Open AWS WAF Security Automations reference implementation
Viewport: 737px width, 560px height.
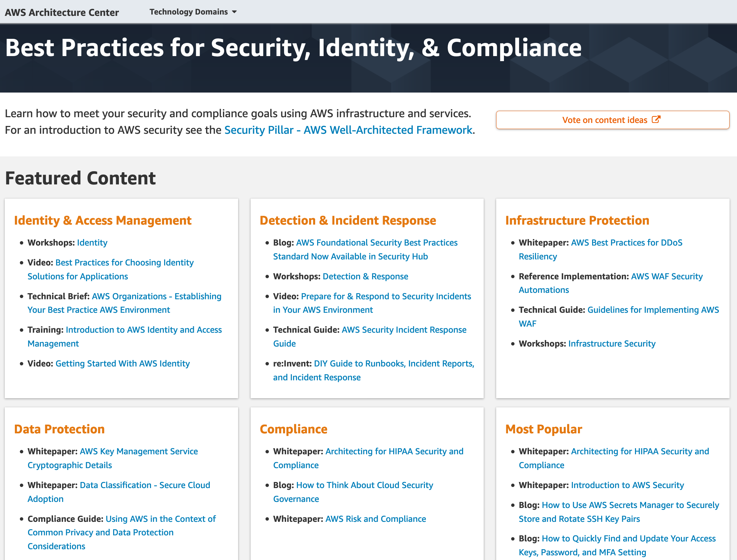pyautogui.click(x=611, y=283)
